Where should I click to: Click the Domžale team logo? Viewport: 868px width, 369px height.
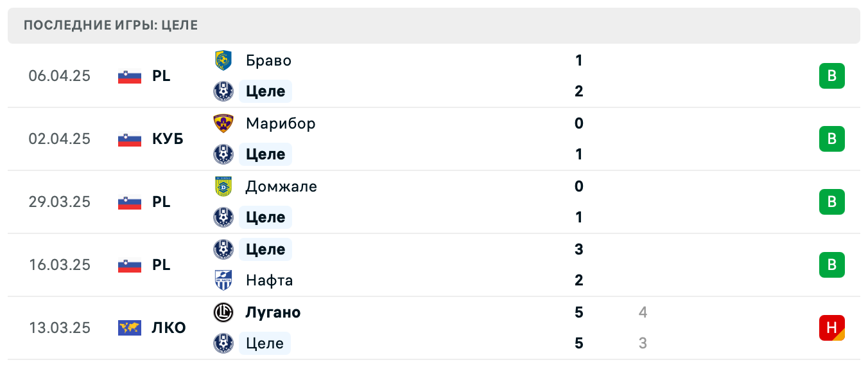coord(223,186)
